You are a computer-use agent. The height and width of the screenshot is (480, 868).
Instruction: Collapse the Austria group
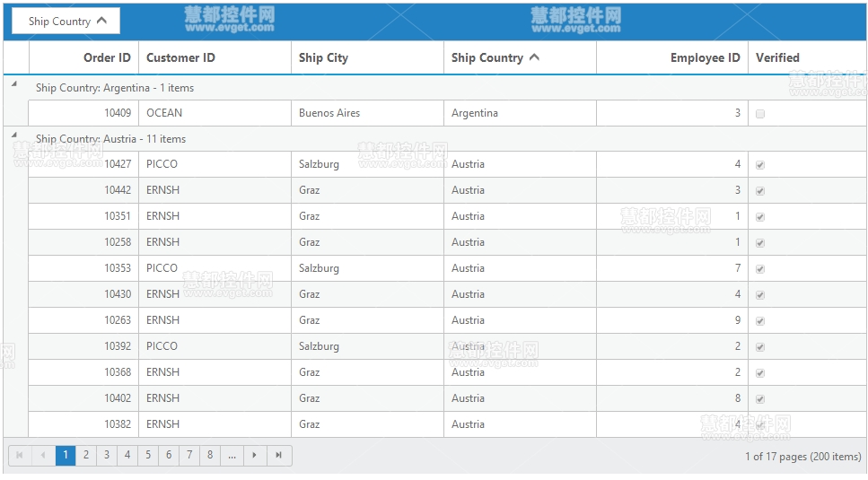pos(14,135)
